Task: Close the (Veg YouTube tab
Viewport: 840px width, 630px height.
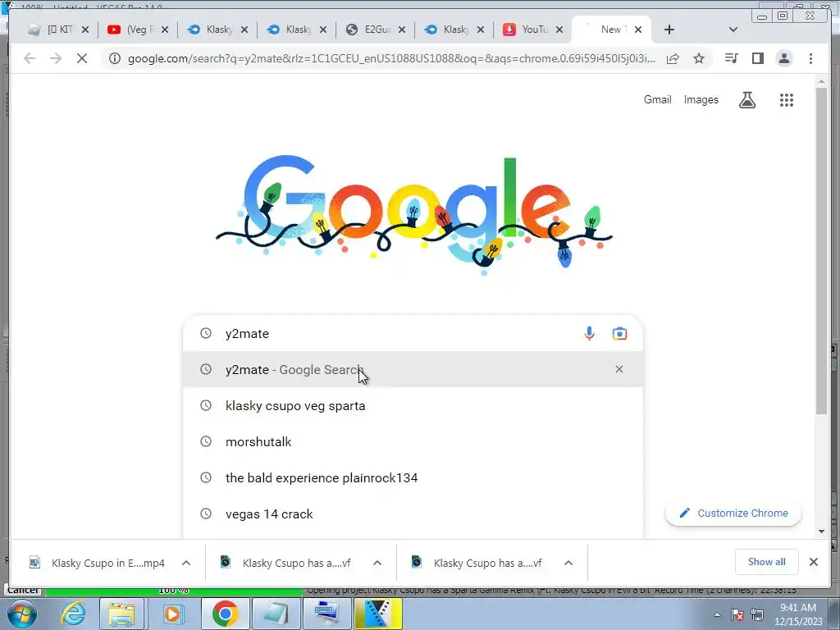Action: tap(164, 30)
